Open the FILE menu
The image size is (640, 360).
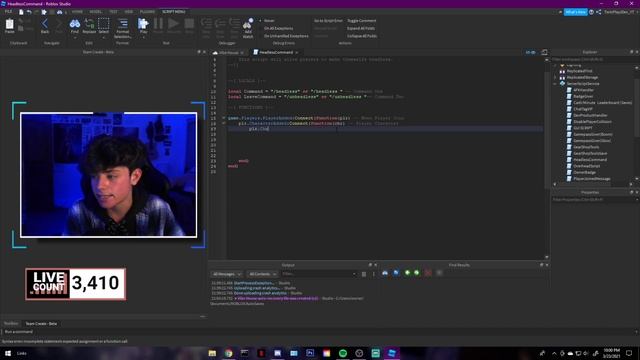(x=8, y=12)
